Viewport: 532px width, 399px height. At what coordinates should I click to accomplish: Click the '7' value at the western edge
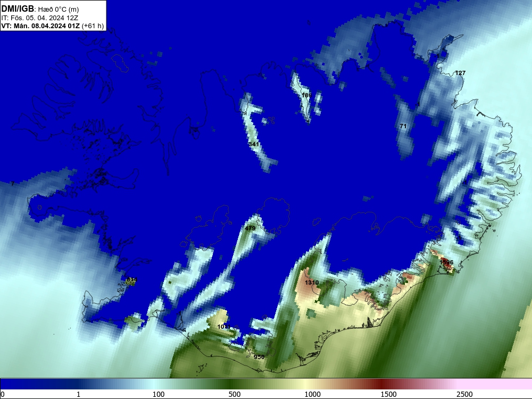tap(13, 184)
